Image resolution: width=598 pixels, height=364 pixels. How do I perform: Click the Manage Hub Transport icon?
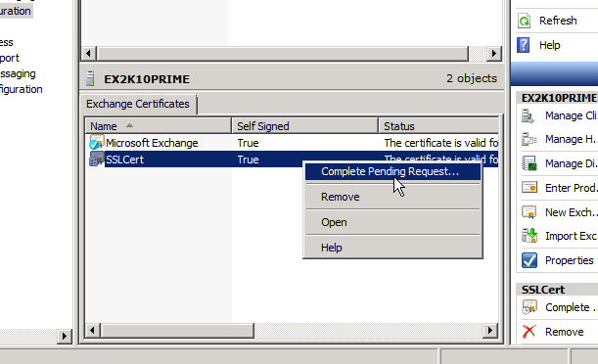point(529,140)
